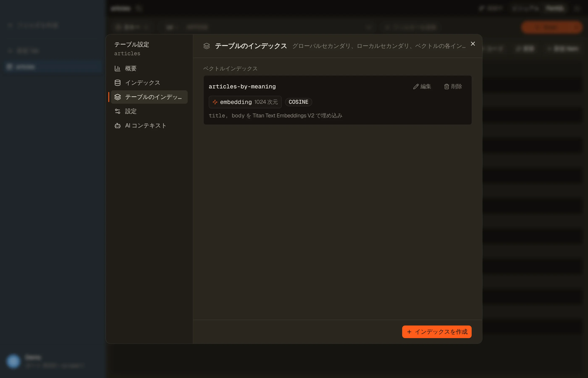Click the 削除 delete button for articles-by-meaning
This screenshot has height=378, width=588.
point(453,86)
